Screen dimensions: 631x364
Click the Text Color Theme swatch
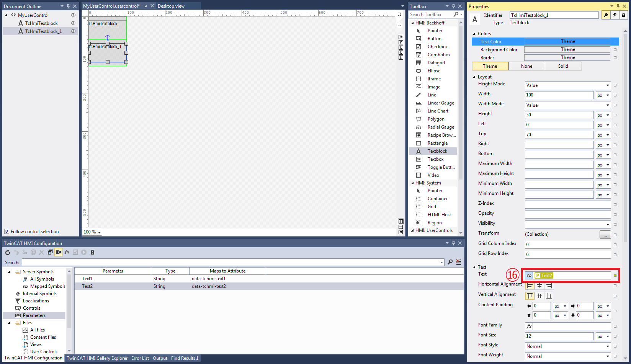567,41
